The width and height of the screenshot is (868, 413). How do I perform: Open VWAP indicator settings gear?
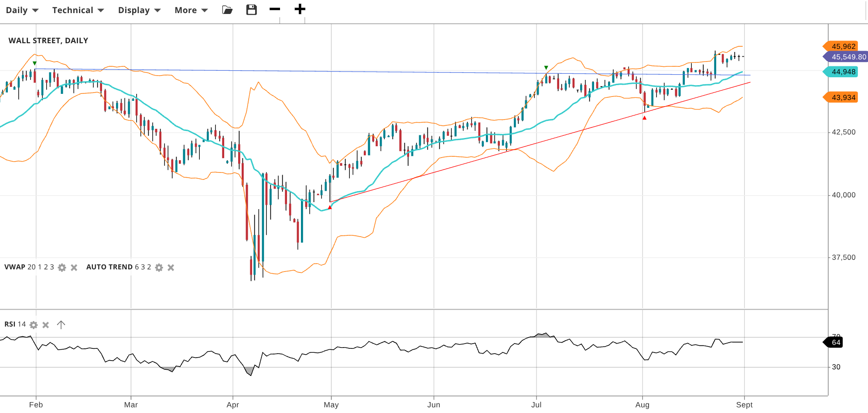tap(62, 268)
